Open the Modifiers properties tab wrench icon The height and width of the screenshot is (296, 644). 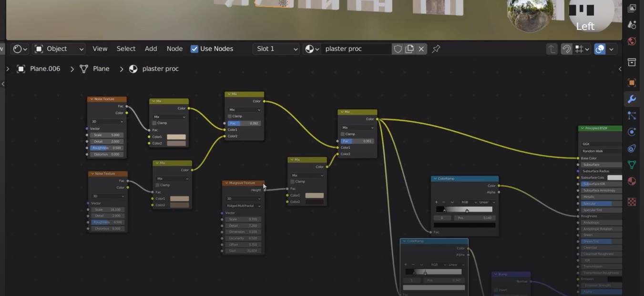click(632, 99)
